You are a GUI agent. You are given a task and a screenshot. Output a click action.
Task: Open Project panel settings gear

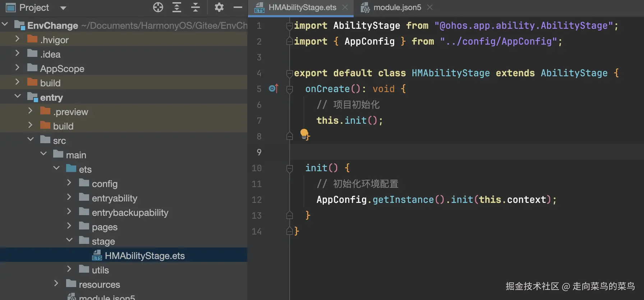pos(219,7)
